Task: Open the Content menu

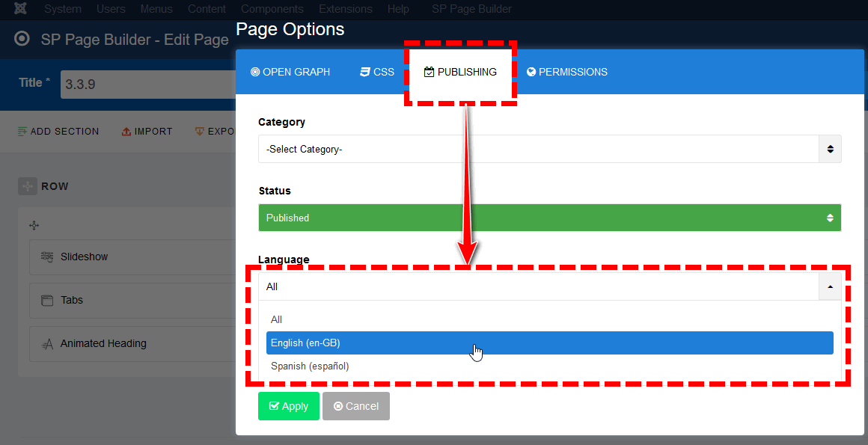Action: 207,9
